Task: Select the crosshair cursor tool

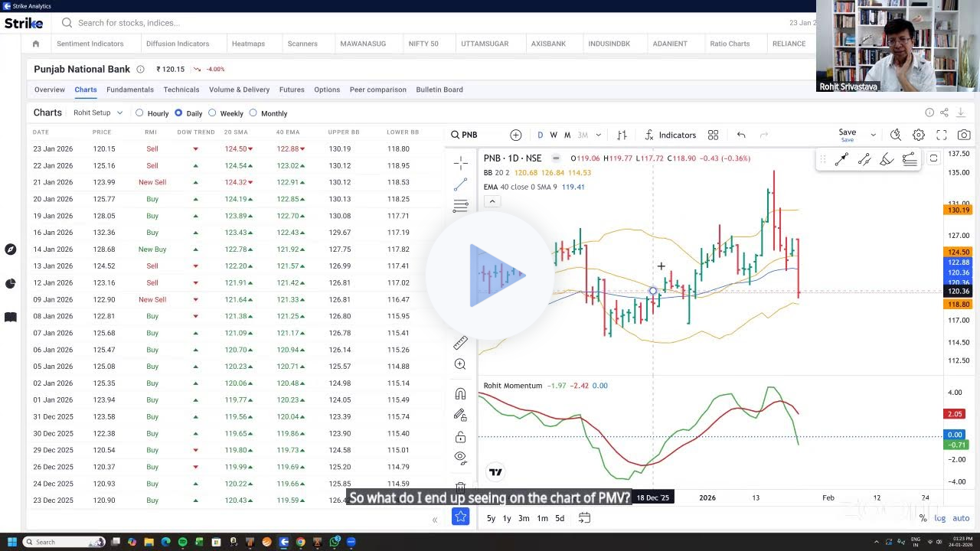Action: click(460, 162)
